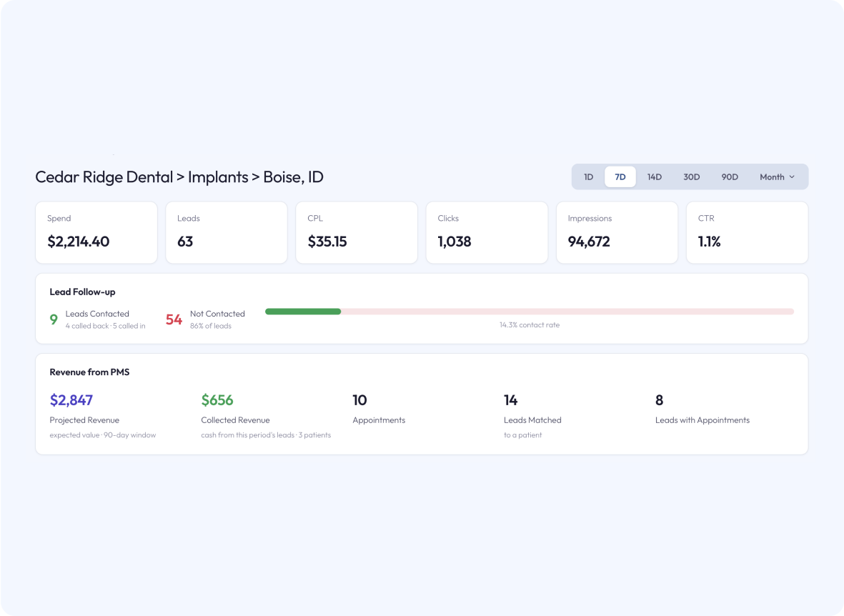Click the Projected Revenue label
This screenshot has height=616, width=844.
point(84,420)
